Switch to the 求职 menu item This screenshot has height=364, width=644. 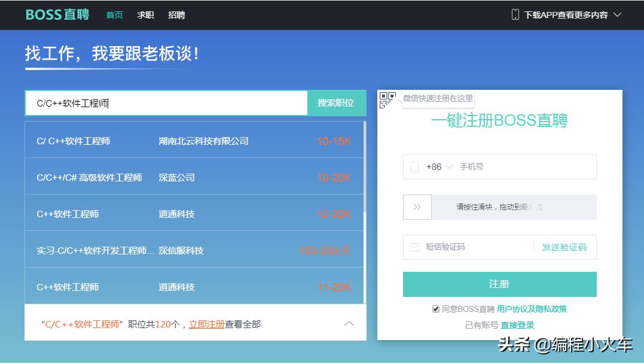[145, 15]
